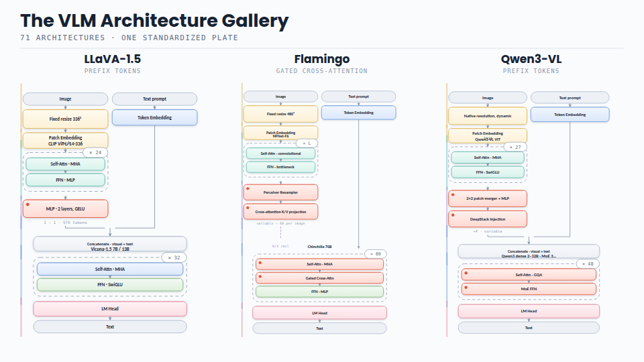
Task: Select the Perceiver Resampler block
Action: [x=280, y=192]
